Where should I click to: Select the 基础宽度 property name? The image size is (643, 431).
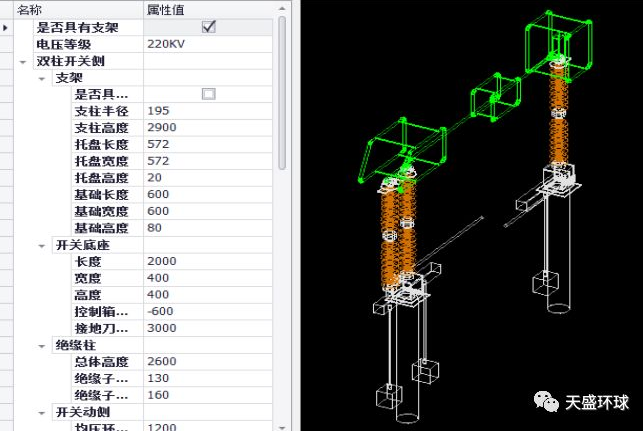[101, 212]
